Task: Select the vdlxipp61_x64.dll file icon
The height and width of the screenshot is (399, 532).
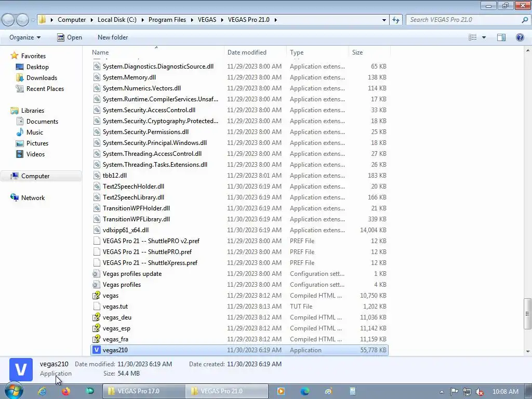Action: (97, 230)
